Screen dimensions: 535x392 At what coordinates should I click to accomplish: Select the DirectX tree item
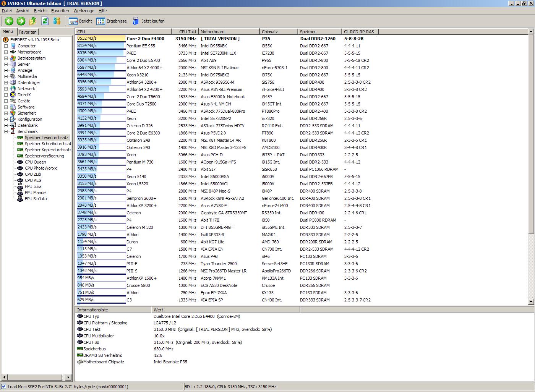[24, 95]
